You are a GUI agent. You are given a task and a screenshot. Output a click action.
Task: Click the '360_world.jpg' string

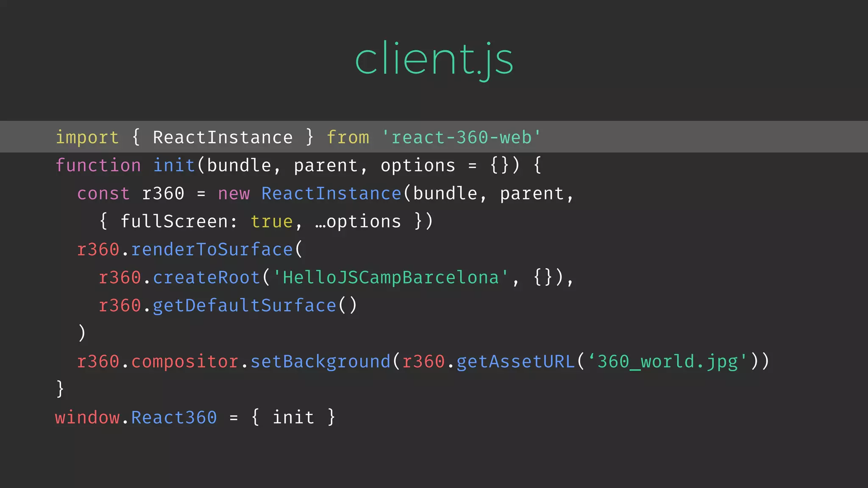[668, 362]
